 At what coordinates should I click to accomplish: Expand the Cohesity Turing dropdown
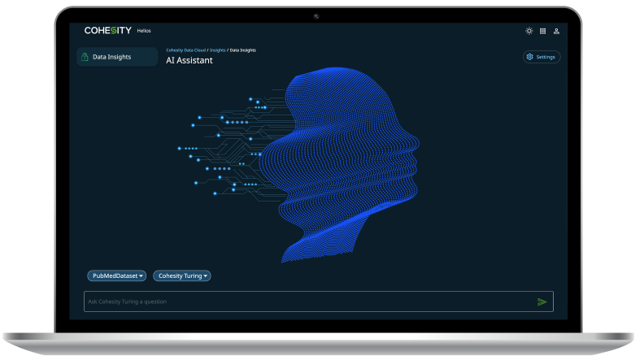(x=182, y=275)
